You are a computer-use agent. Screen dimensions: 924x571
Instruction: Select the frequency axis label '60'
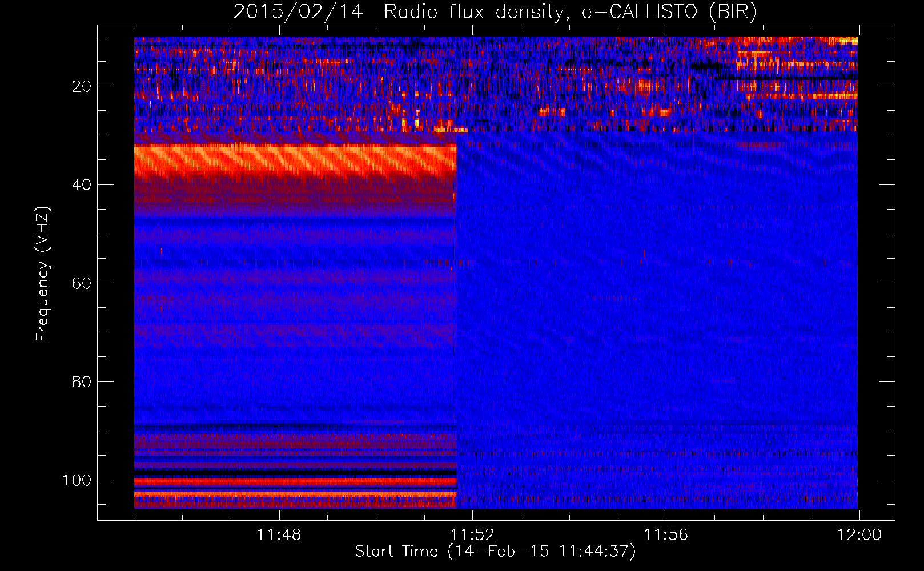coord(82,283)
